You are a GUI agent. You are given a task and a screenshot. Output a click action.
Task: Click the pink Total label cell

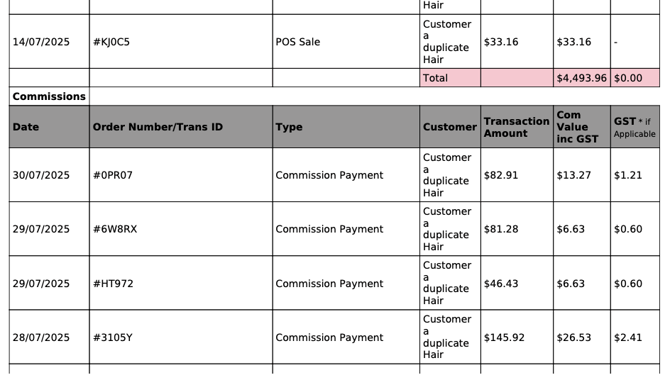point(450,78)
